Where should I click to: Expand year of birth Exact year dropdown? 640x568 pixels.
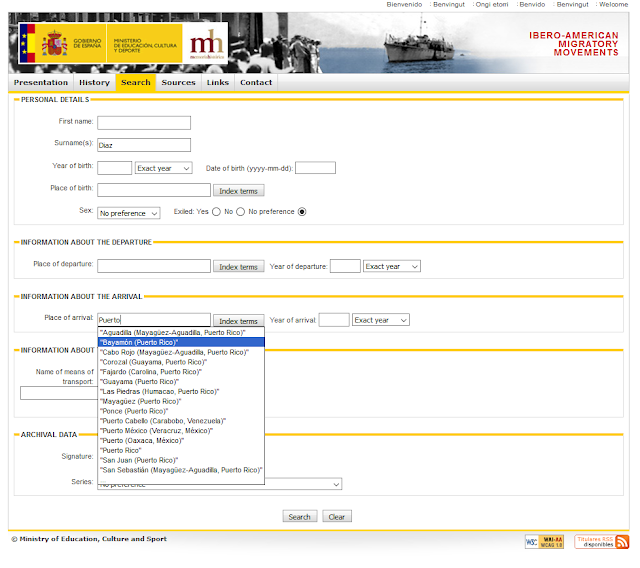[x=164, y=168]
